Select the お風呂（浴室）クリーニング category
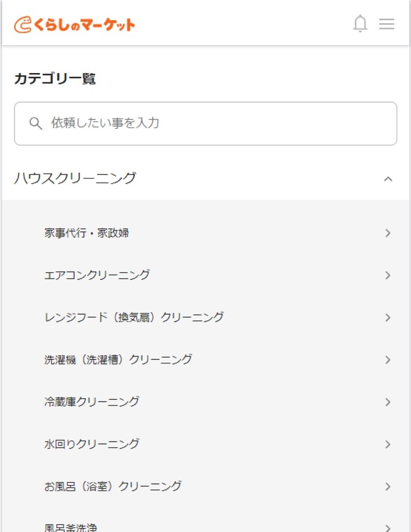 (113, 487)
